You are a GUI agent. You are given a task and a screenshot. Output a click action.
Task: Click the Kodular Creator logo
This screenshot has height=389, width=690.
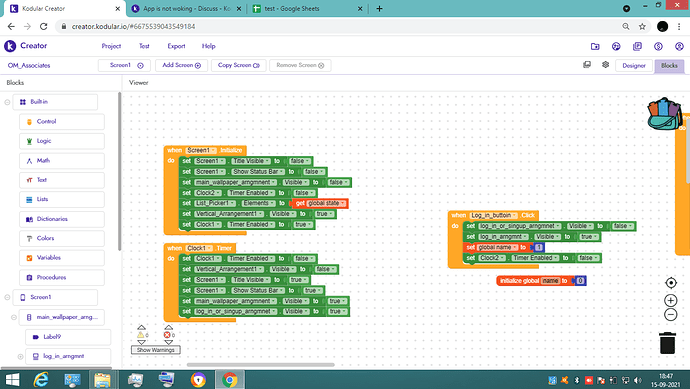[26, 46]
